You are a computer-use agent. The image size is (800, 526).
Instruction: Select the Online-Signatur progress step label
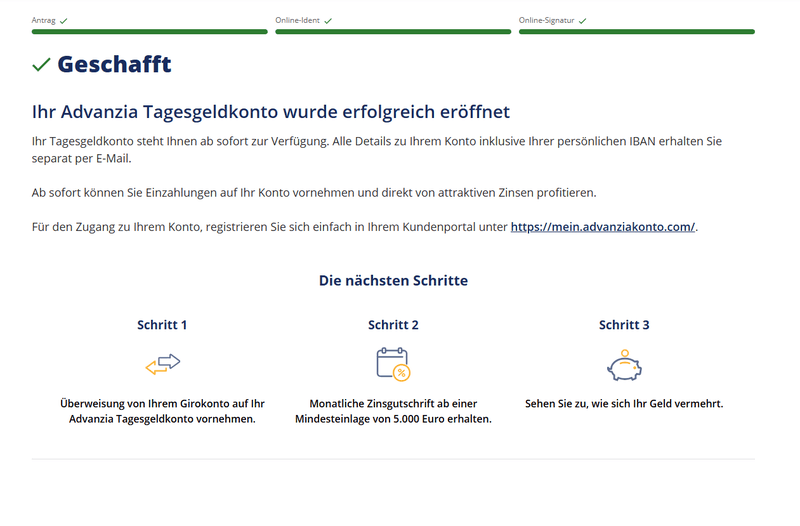(x=546, y=20)
